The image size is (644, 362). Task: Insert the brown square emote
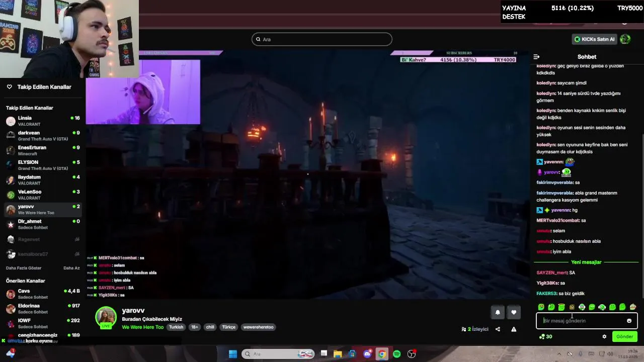click(572, 307)
